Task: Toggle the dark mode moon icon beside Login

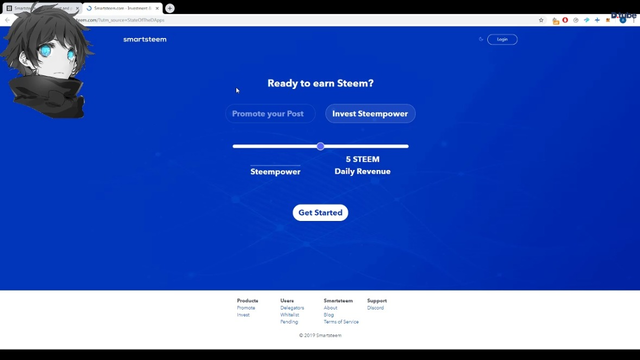Action: (481, 39)
